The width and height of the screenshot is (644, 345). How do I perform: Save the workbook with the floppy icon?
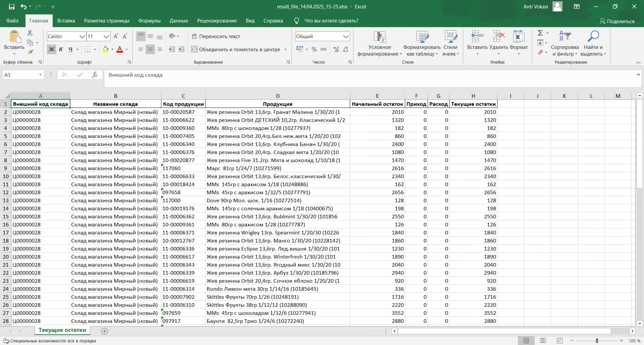pos(12,7)
